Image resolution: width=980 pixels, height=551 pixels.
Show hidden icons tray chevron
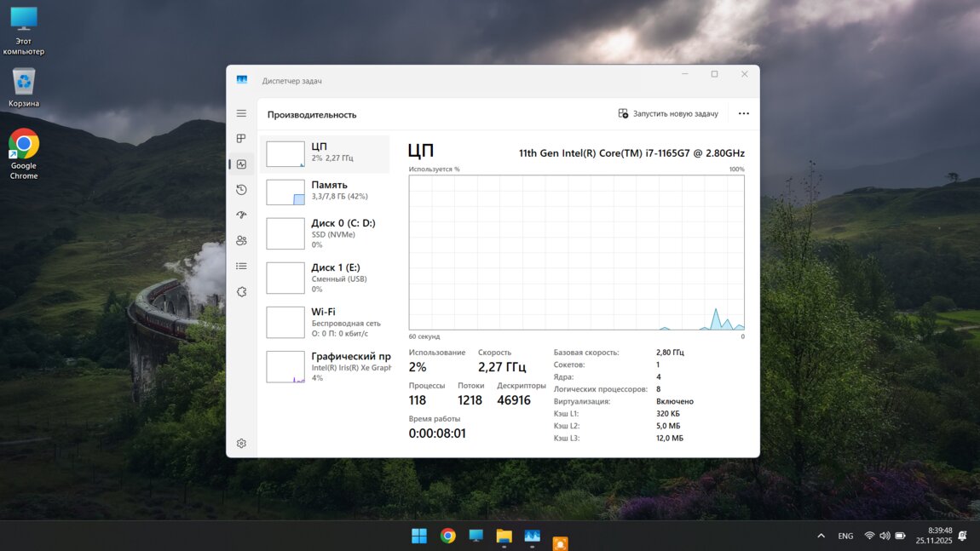[x=821, y=536]
